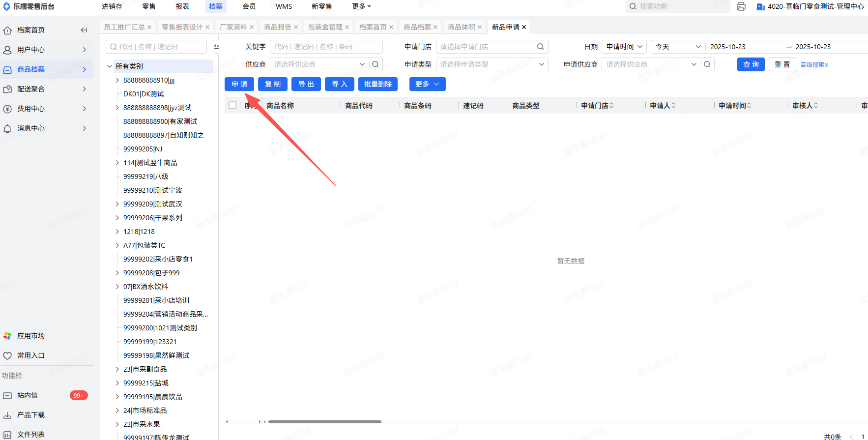Sort by 申请时间 column

pyautogui.click(x=749, y=106)
